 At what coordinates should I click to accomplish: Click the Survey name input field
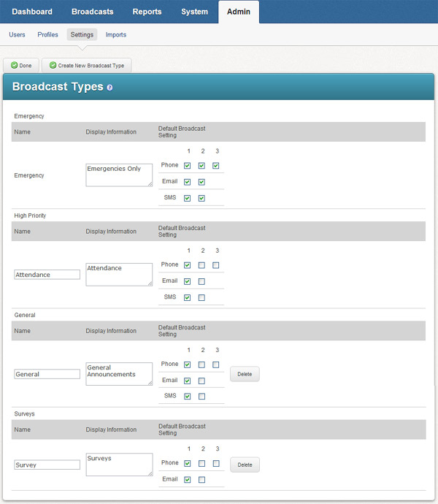[x=47, y=465]
